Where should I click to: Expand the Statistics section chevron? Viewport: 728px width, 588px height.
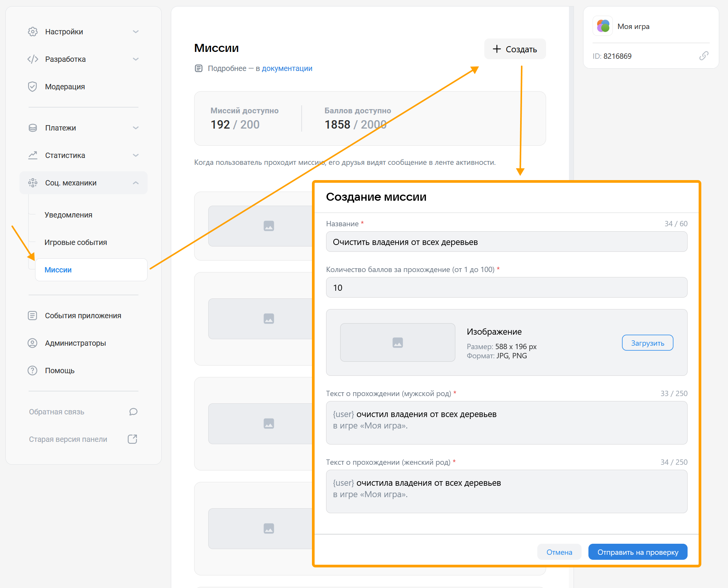tap(136, 155)
